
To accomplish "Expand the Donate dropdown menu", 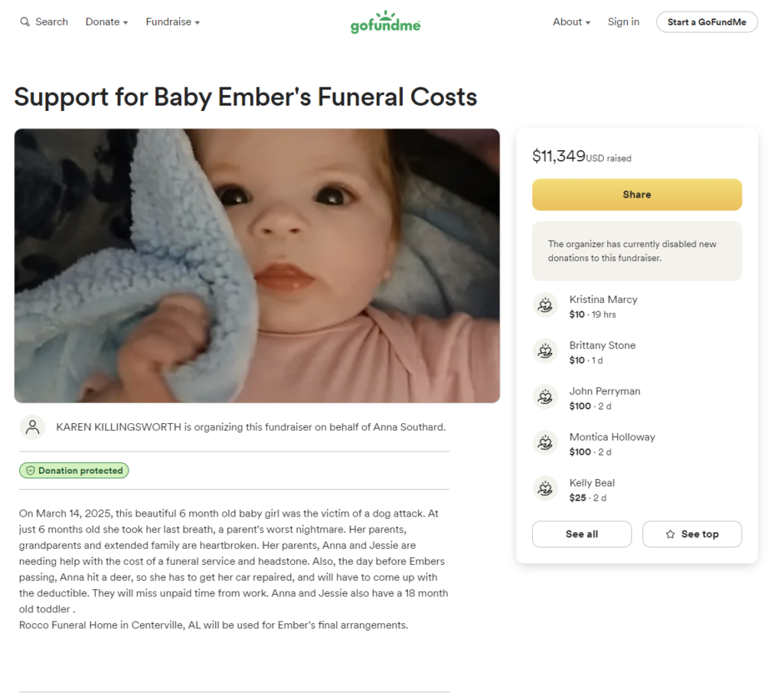I will coord(106,22).
